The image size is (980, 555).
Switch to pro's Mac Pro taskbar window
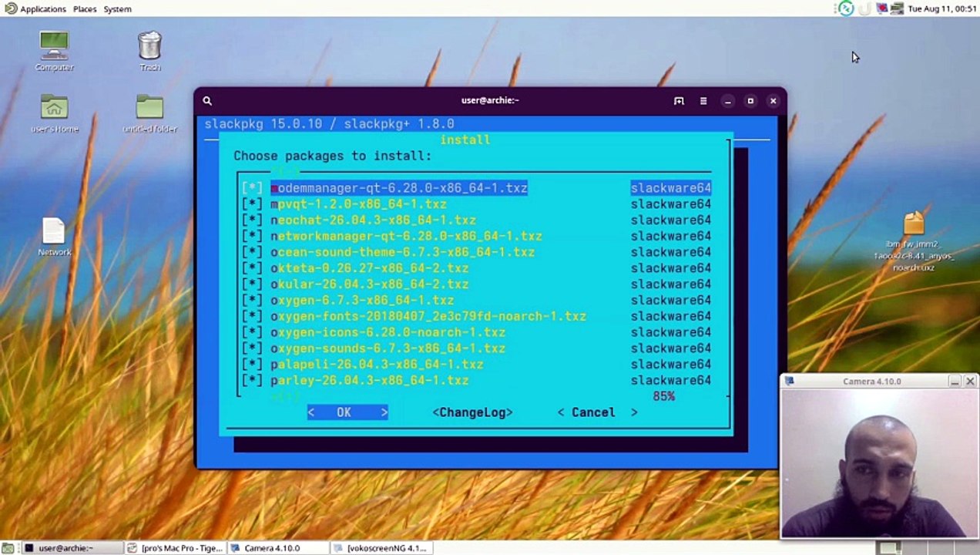pos(176,548)
